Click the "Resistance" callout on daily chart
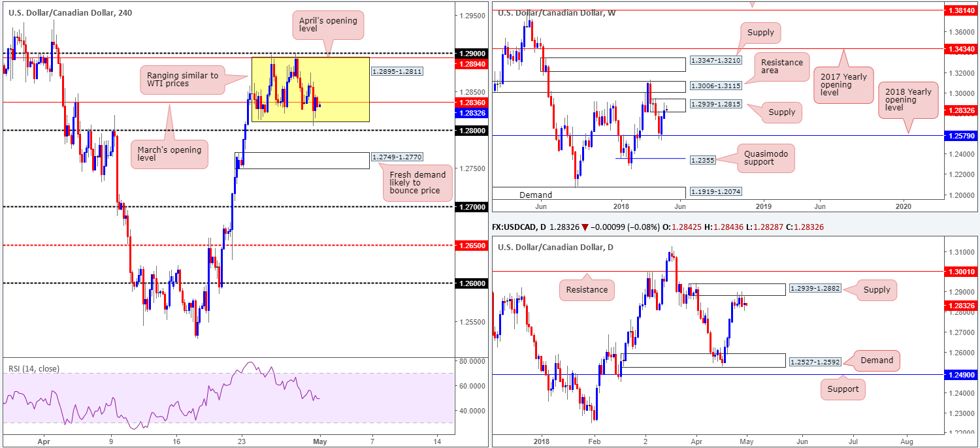 [587, 289]
